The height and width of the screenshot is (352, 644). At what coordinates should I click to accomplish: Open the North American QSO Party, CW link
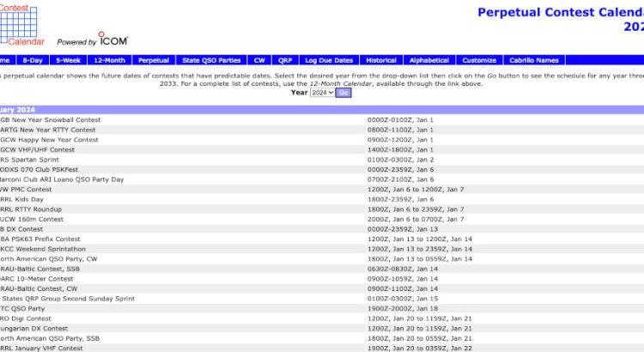[x=48, y=259]
